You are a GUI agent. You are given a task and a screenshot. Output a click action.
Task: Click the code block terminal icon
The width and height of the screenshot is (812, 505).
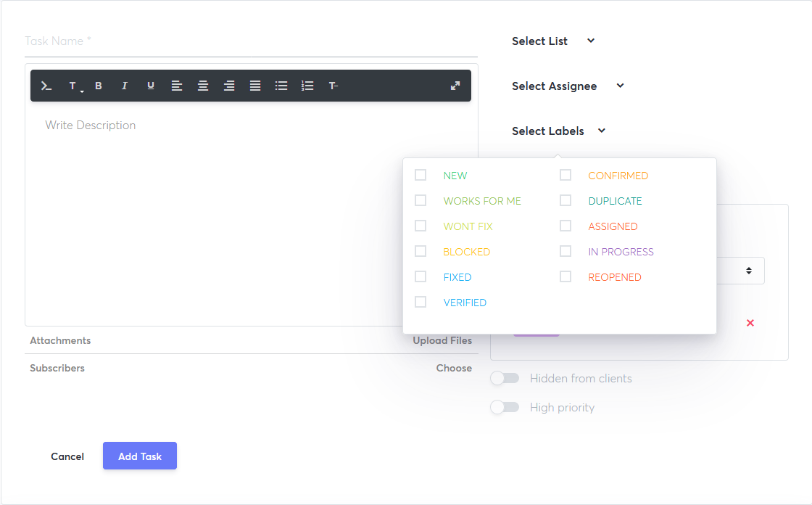(x=46, y=86)
